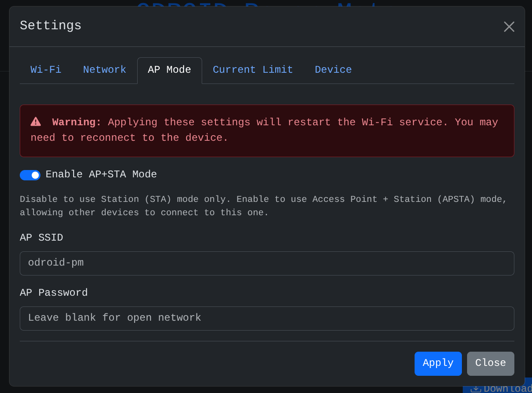Click the Settings dialog title
532x393 pixels.
[x=51, y=26]
